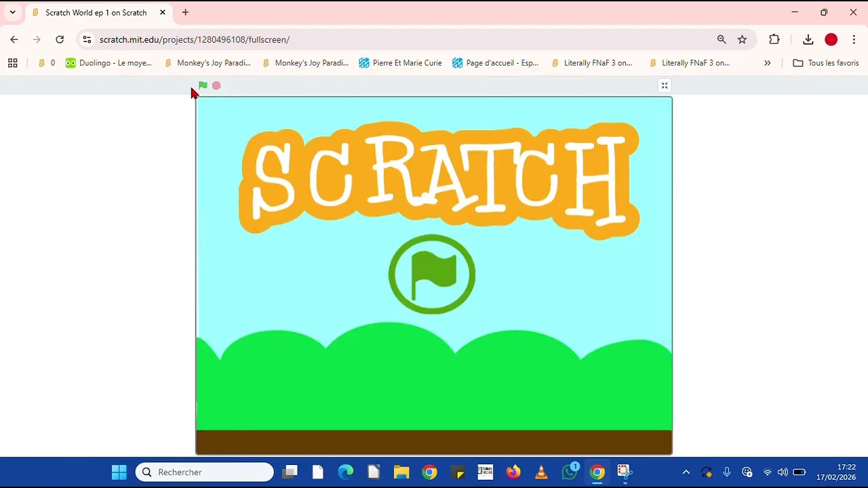
Task: Open the red Chrome profile avatar
Action: [x=831, y=39]
